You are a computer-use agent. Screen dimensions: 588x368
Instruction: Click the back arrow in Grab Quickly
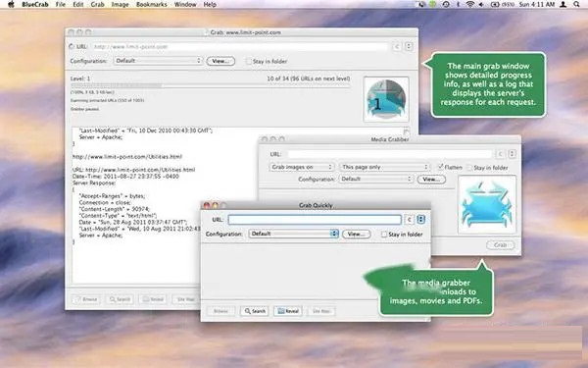click(409, 220)
